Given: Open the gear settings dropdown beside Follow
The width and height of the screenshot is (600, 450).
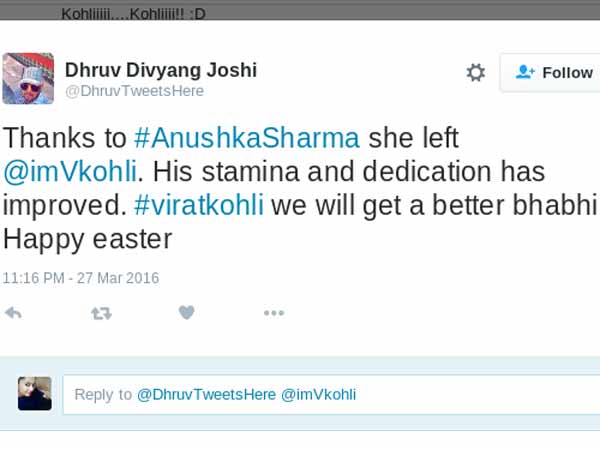Looking at the screenshot, I should pos(476,72).
